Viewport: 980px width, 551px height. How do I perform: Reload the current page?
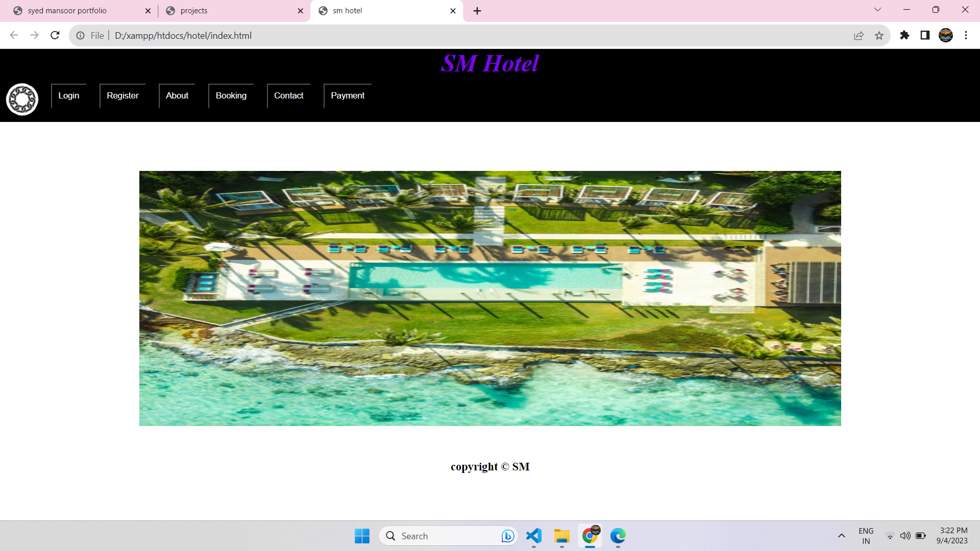pos(55,35)
